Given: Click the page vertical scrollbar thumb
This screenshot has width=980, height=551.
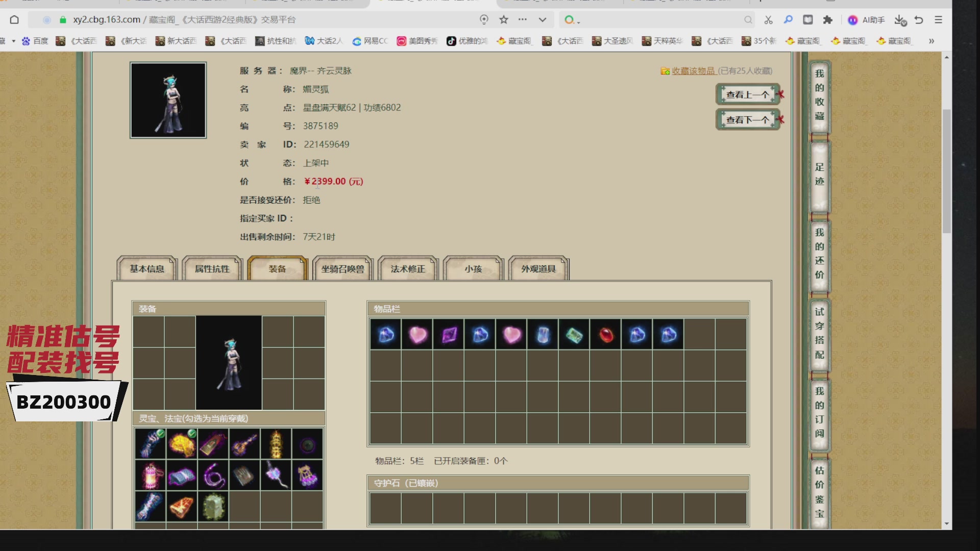Looking at the screenshot, I should [x=946, y=171].
